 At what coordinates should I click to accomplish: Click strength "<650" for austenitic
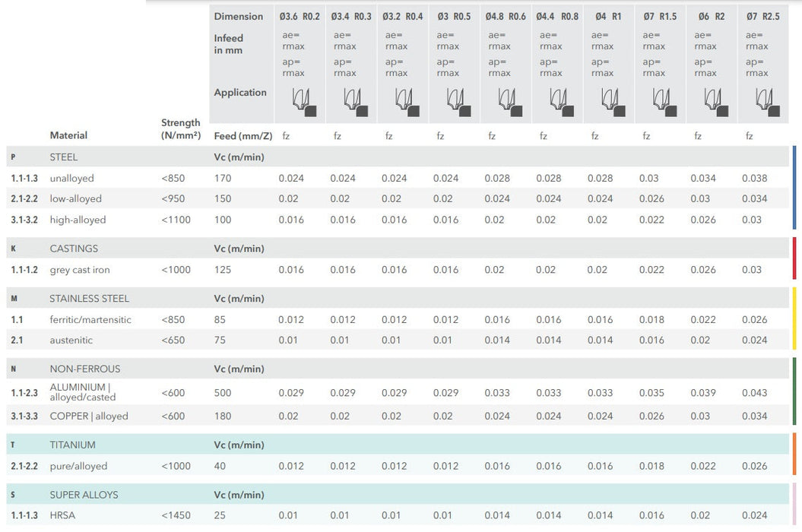point(173,340)
